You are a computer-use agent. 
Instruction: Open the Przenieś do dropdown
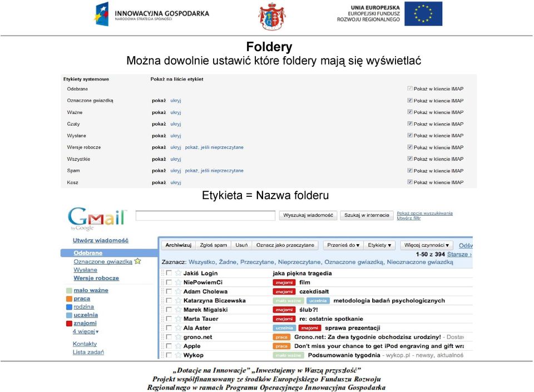tap(343, 245)
